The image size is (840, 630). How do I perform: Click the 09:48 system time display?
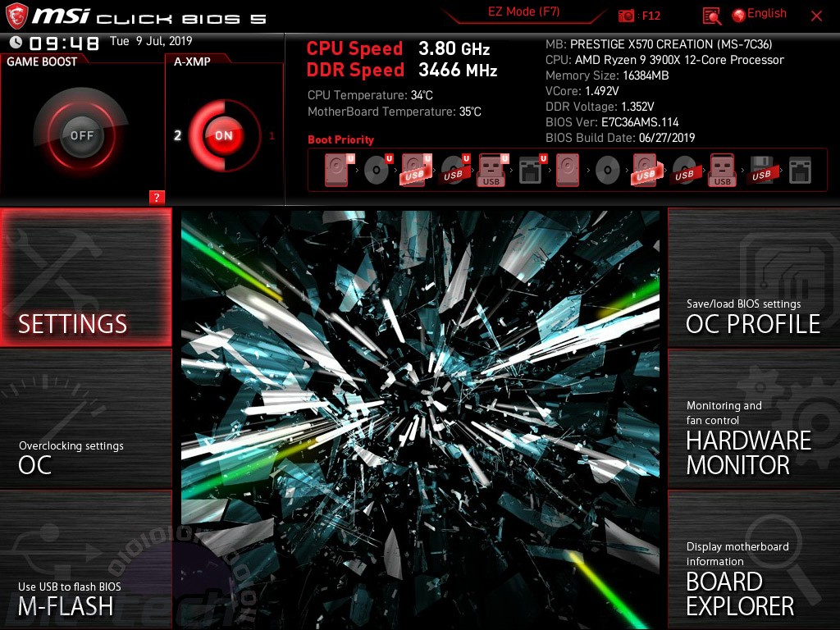(64, 43)
